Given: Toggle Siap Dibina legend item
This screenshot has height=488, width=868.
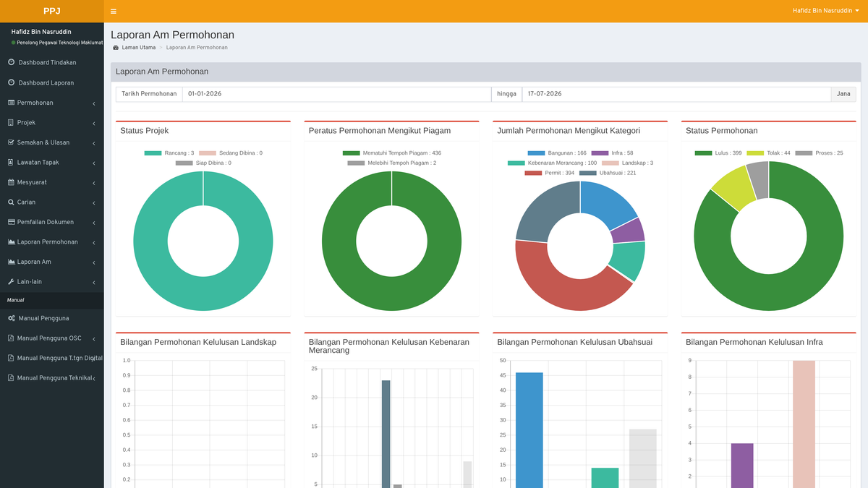Looking at the screenshot, I should (x=203, y=163).
